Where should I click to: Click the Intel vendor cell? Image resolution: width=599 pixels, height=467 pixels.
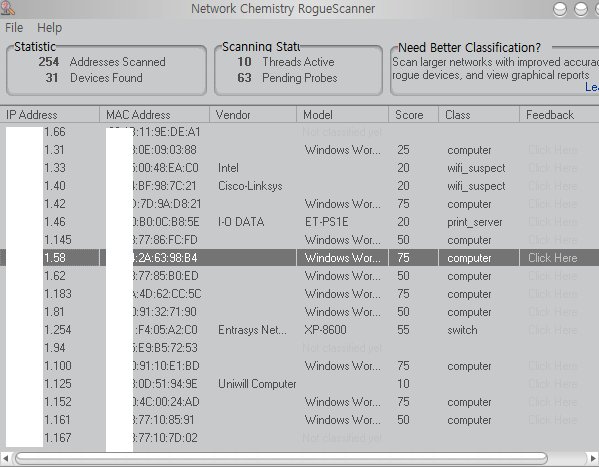[228, 168]
